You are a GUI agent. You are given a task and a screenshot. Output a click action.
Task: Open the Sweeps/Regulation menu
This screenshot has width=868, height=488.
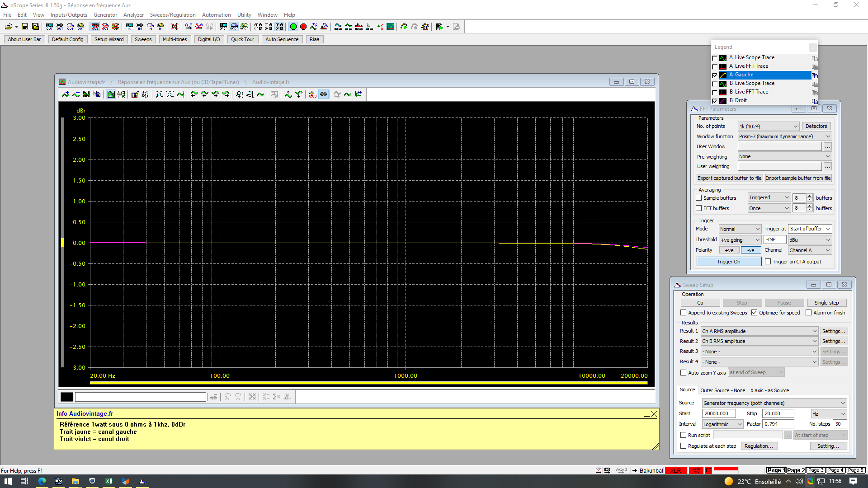click(x=173, y=15)
